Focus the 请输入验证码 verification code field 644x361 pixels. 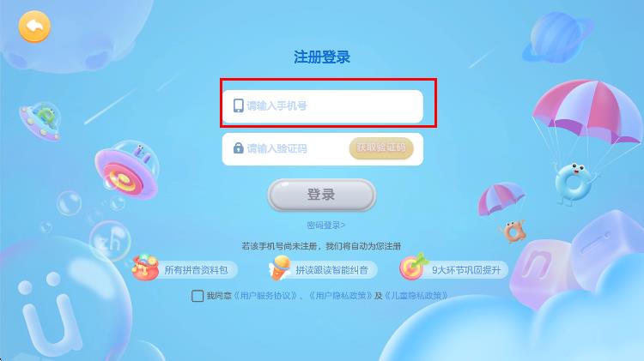pyautogui.click(x=285, y=149)
